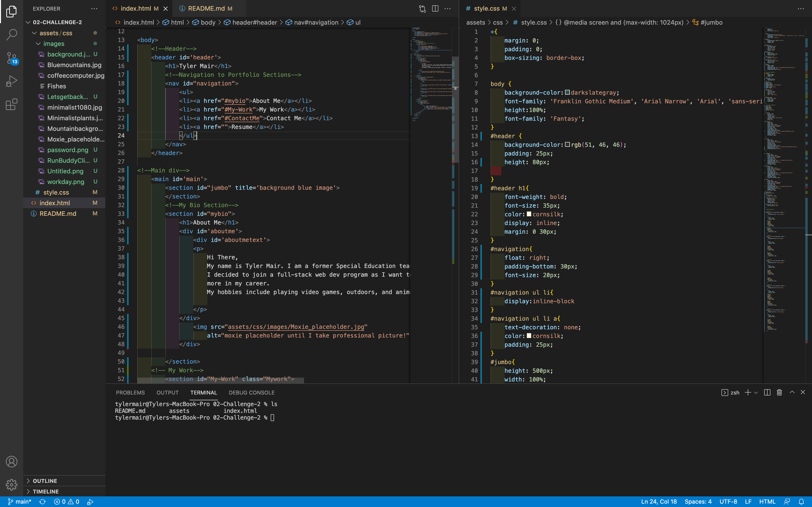Select the Run and Debug icon

pos(11,80)
